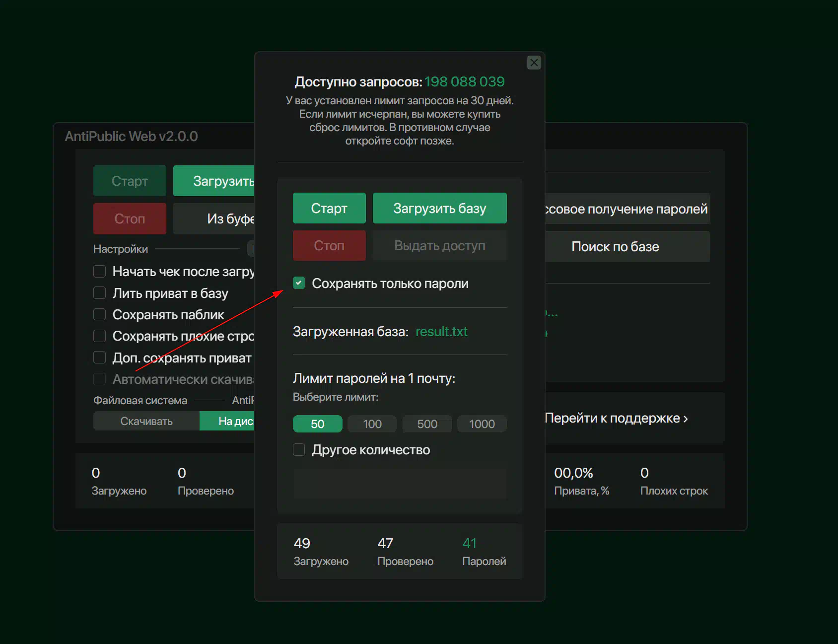Click the 0 Плохих строк counter
This screenshot has height=644, width=838.
click(x=674, y=481)
